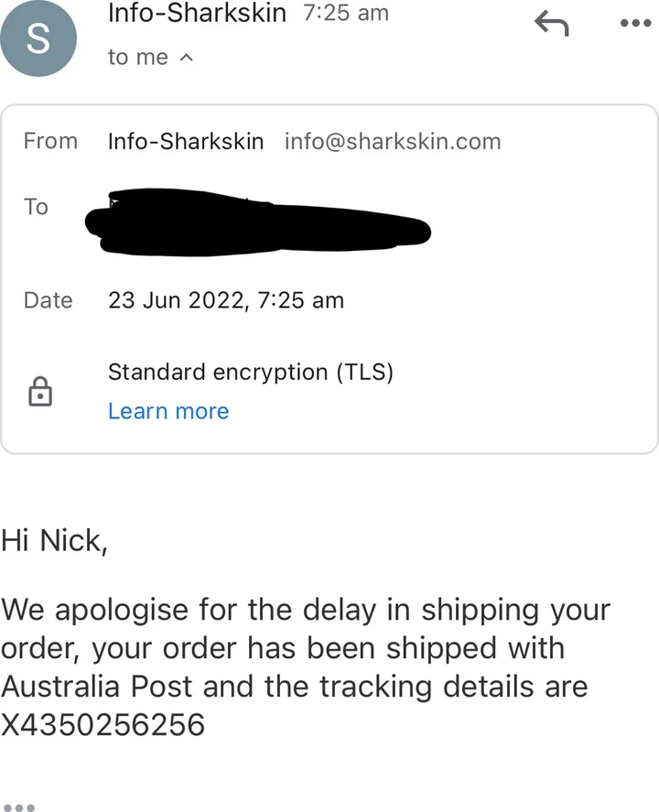
Task: Open the three-dot more options menu
Action: tap(634, 24)
